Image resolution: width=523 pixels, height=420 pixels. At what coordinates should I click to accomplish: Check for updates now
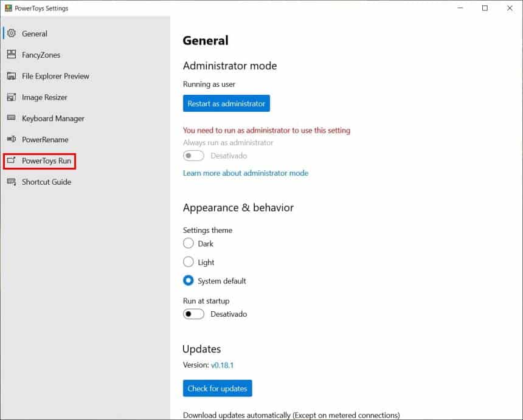tap(218, 388)
